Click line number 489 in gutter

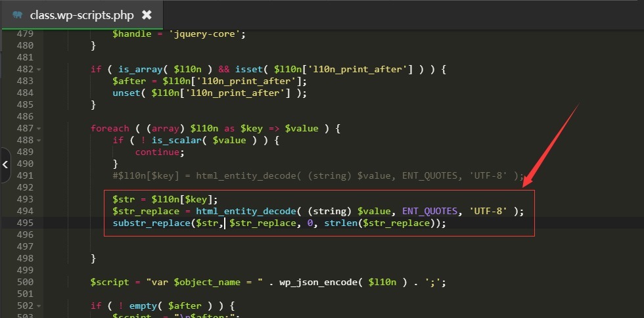[x=25, y=152]
